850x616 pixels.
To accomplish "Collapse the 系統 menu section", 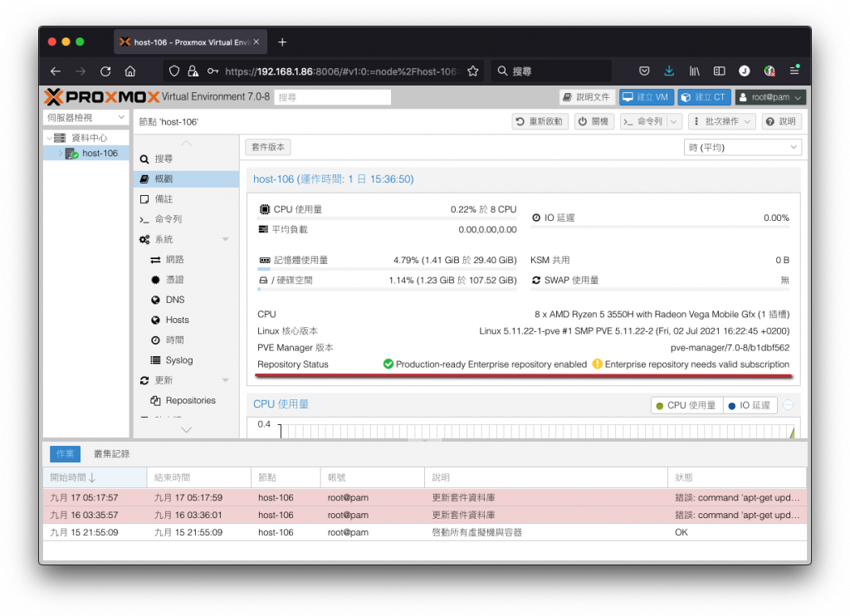I will point(226,239).
